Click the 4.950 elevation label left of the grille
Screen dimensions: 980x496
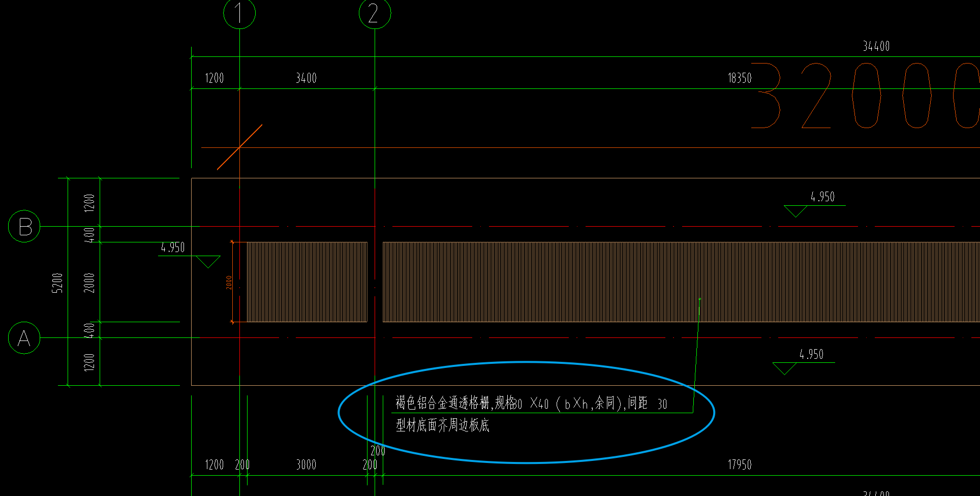(x=173, y=247)
